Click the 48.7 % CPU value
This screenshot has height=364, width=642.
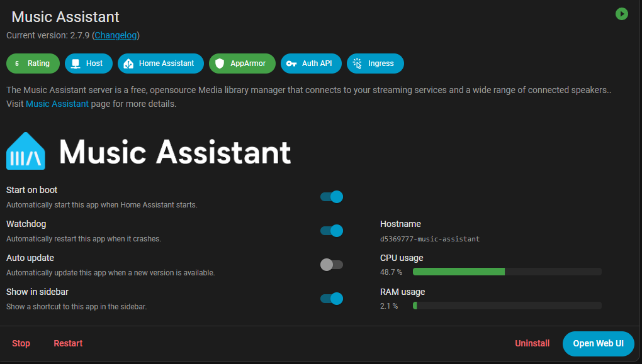(391, 272)
